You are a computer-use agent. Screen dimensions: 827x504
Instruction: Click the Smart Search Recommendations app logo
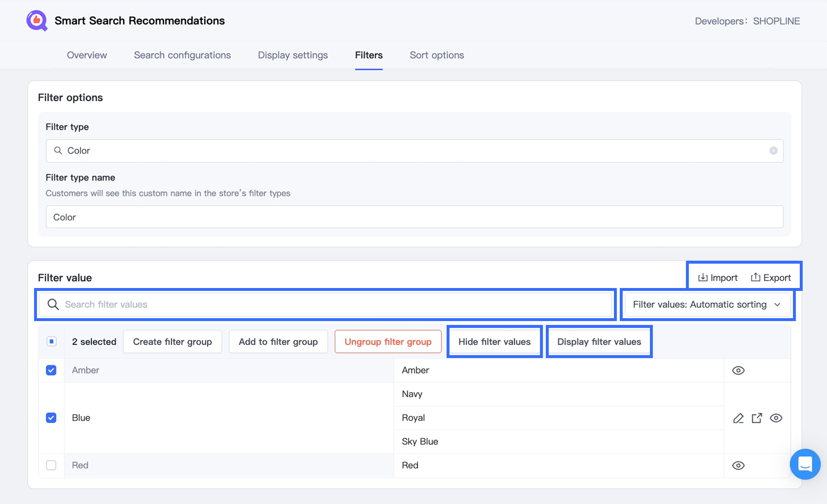click(37, 21)
